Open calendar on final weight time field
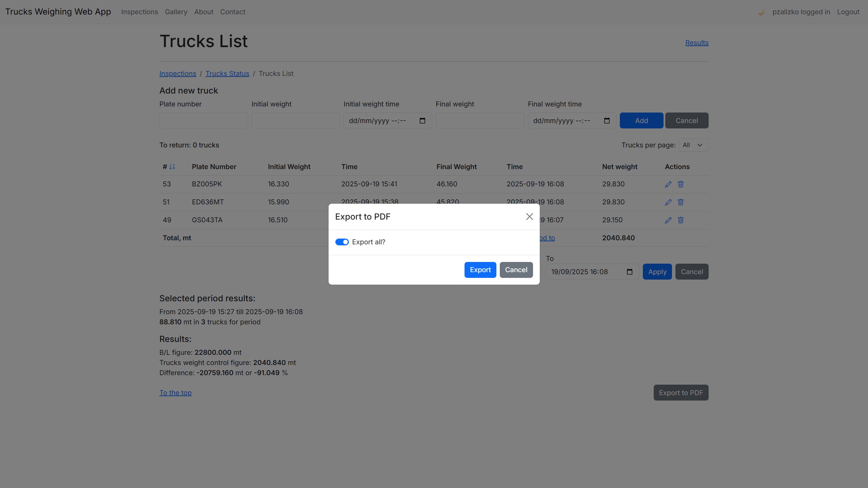 point(607,121)
